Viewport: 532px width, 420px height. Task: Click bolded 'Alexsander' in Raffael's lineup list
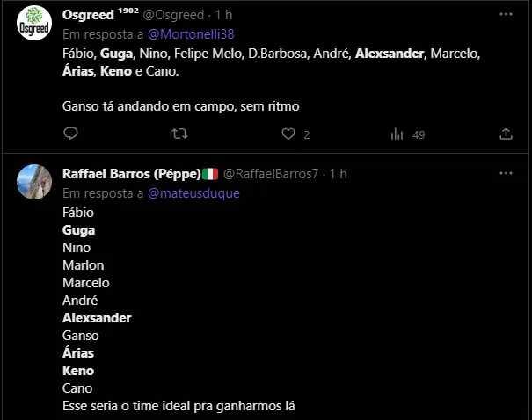[x=97, y=318]
